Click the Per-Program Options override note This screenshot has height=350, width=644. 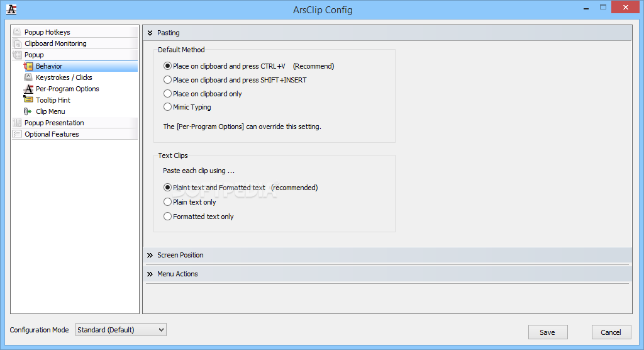click(x=242, y=127)
